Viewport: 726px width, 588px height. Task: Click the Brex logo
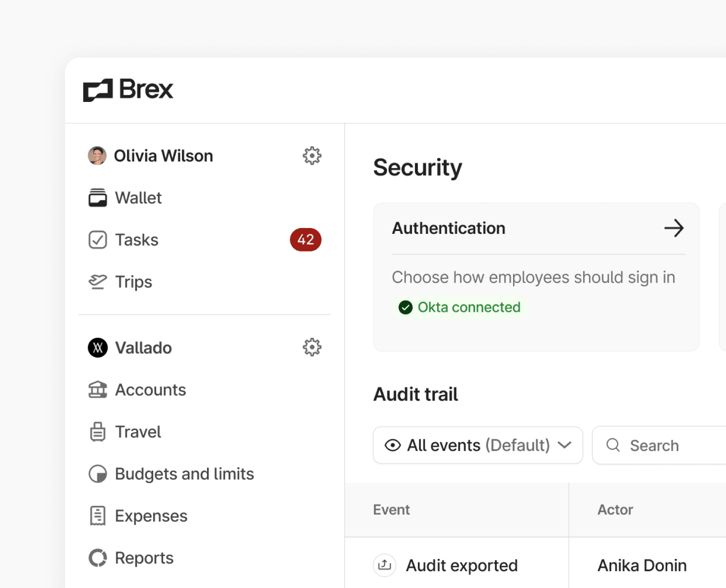click(x=128, y=89)
